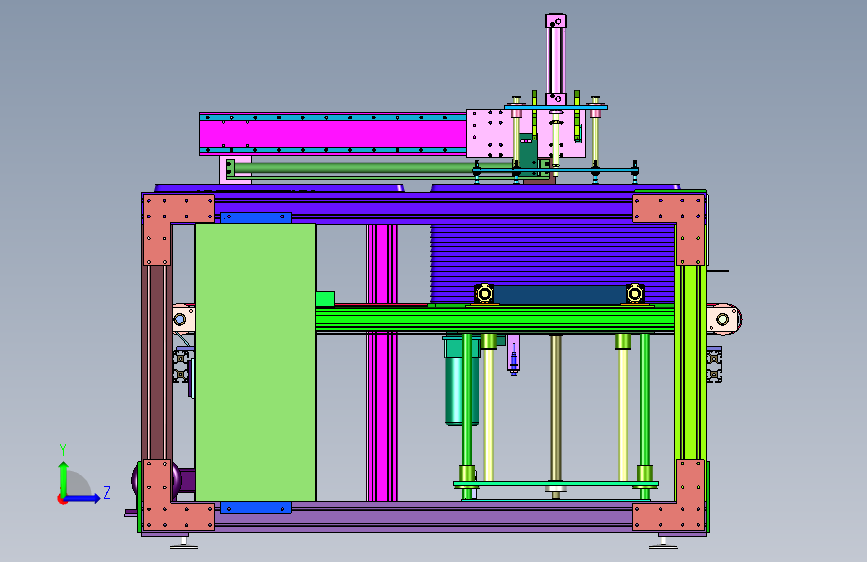Select the purple bottom frame beam

click(423, 517)
